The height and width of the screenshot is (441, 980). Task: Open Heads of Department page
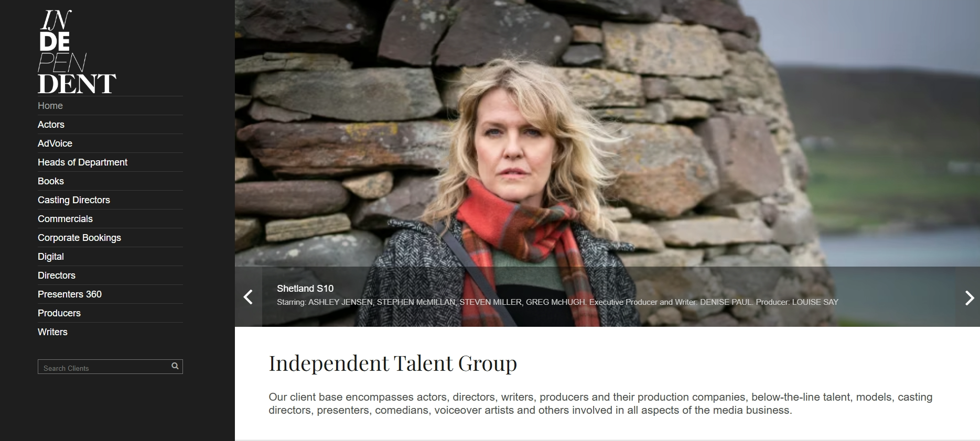tap(82, 162)
